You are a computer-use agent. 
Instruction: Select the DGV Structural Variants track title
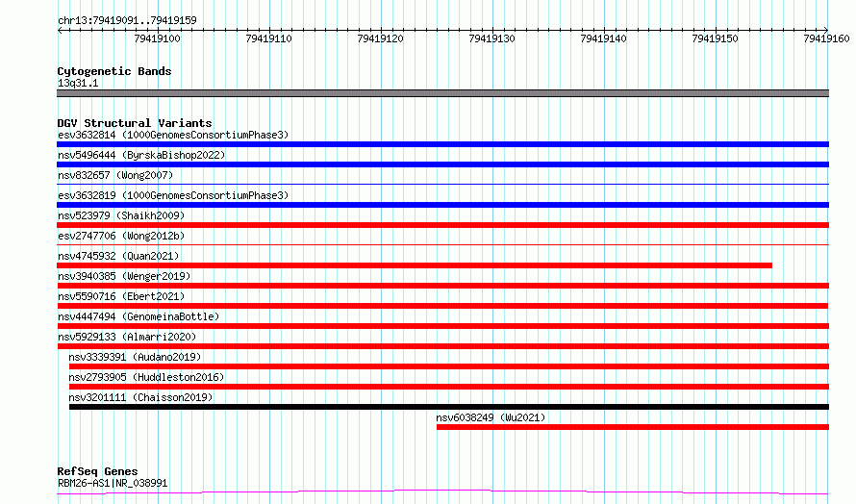click(135, 123)
